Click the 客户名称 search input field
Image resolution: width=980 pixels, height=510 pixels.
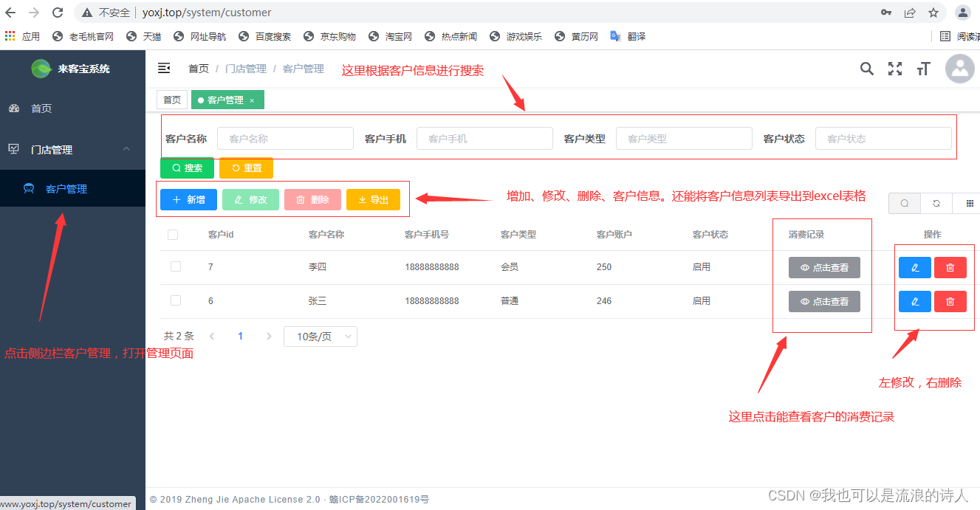pyautogui.click(x=285, y=138)
